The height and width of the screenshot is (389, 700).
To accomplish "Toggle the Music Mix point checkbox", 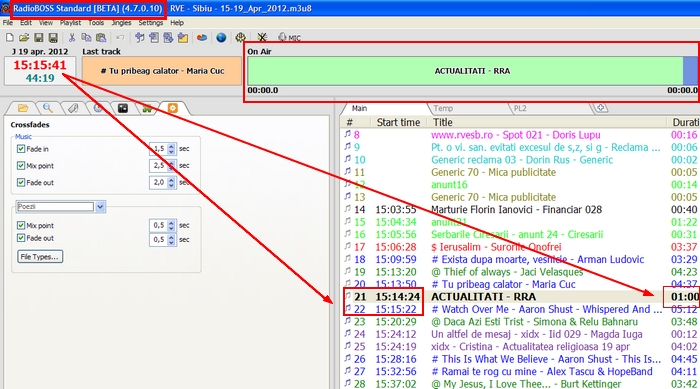I will click(x=21, y=166).
